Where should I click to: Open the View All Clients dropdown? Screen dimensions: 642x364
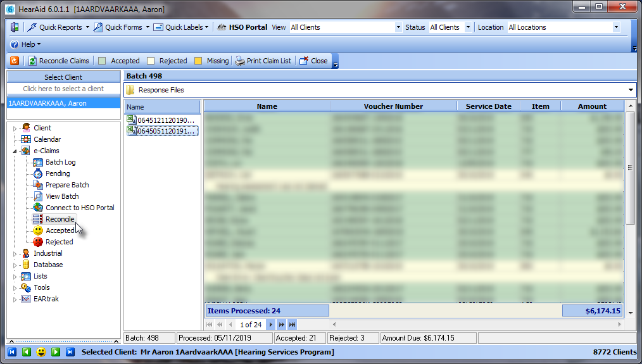click(398, 27)
